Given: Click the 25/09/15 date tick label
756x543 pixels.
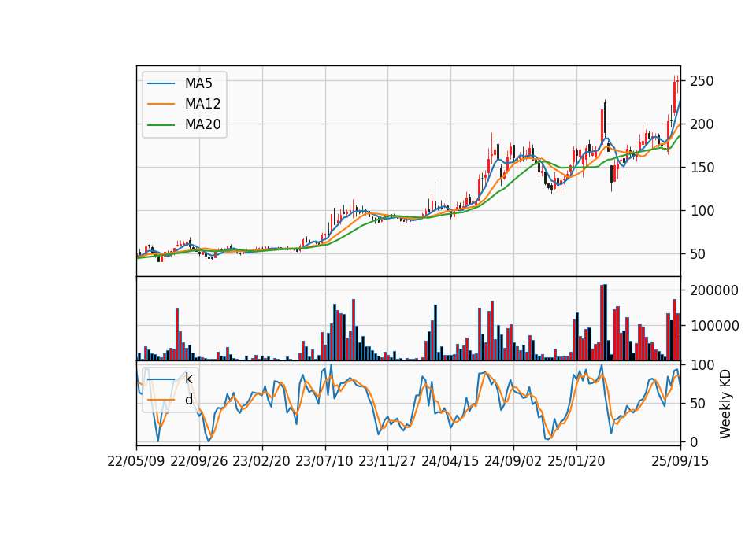Looking at the screenshot, I should click(680, 461).
